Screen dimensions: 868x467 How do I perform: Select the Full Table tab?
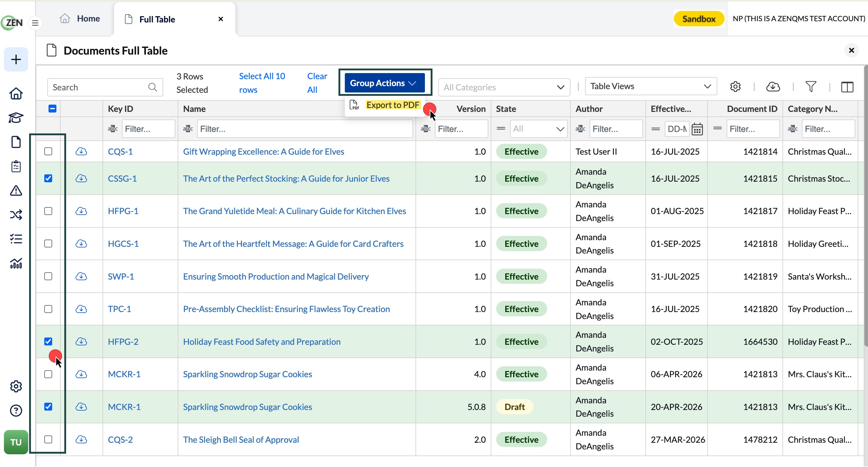click(x=175, y=19)
